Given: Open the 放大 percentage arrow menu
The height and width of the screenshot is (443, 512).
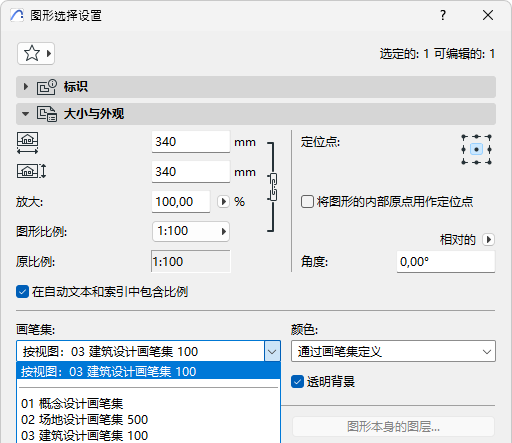Looking at the screenshot, I should pos(223,202).
